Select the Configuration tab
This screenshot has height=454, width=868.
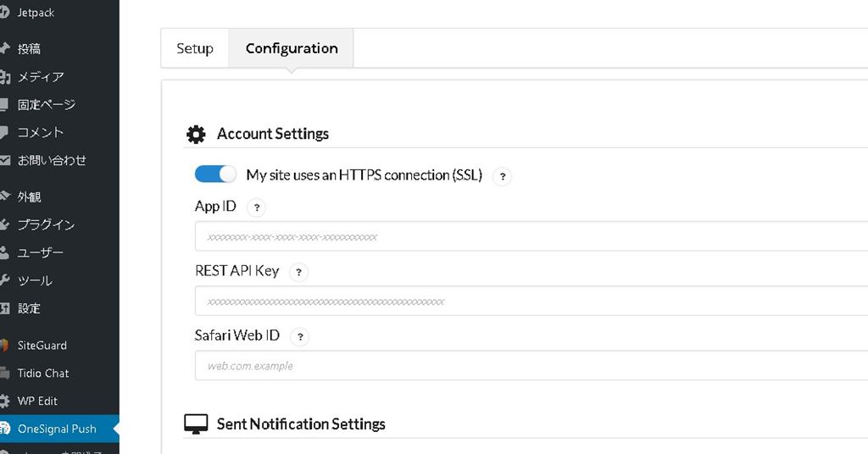coord(292,48)
